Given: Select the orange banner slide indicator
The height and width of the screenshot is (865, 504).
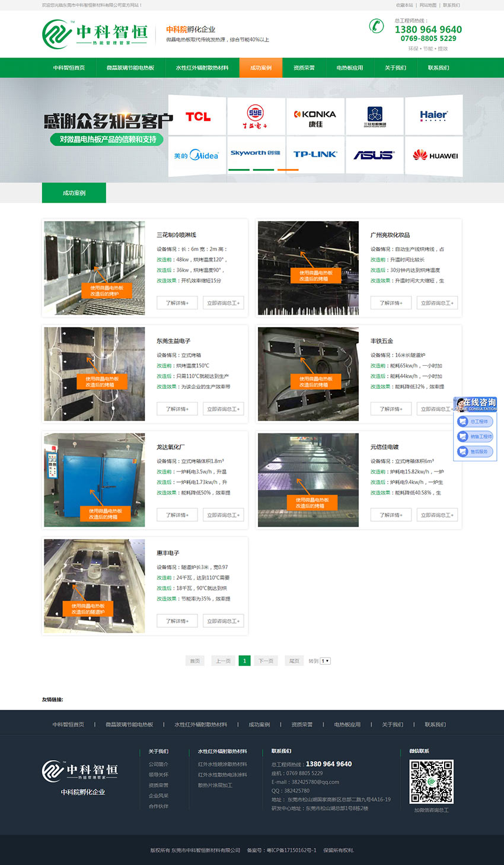Looking at the screenshot, I should (288, 170).
